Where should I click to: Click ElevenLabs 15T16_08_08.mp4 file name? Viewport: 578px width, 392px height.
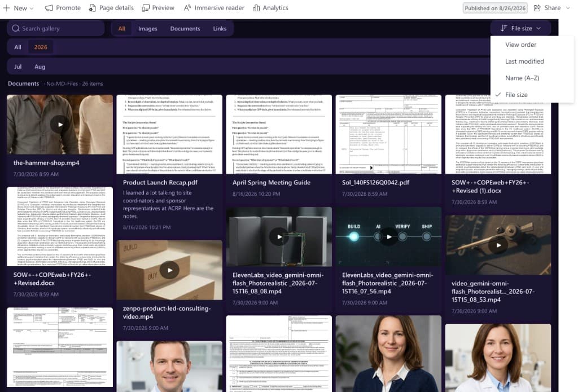278,283
